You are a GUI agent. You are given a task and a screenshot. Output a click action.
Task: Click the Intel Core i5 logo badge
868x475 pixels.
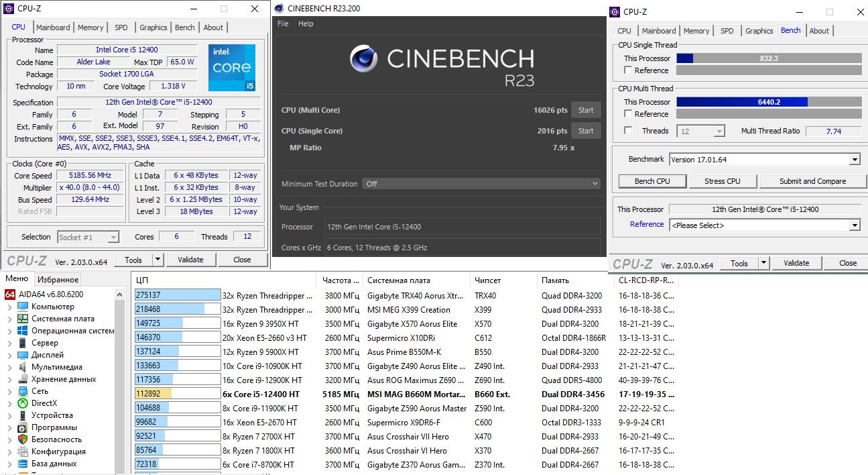pyautogui.click(x=232, y=68)
